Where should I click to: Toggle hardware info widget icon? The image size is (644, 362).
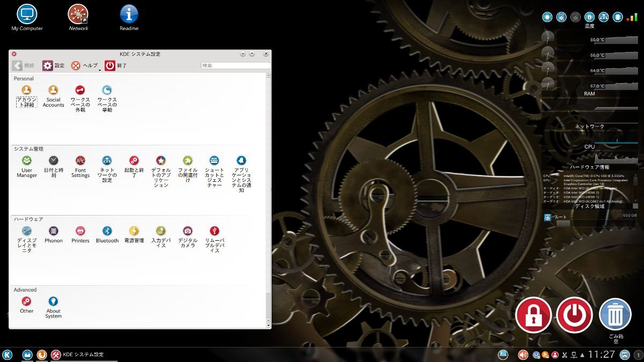(589, 17)
